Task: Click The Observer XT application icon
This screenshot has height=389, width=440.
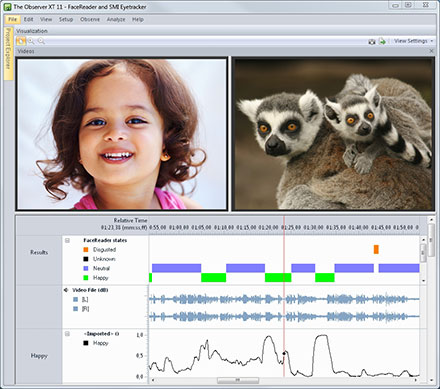Action: click(7, 6)
